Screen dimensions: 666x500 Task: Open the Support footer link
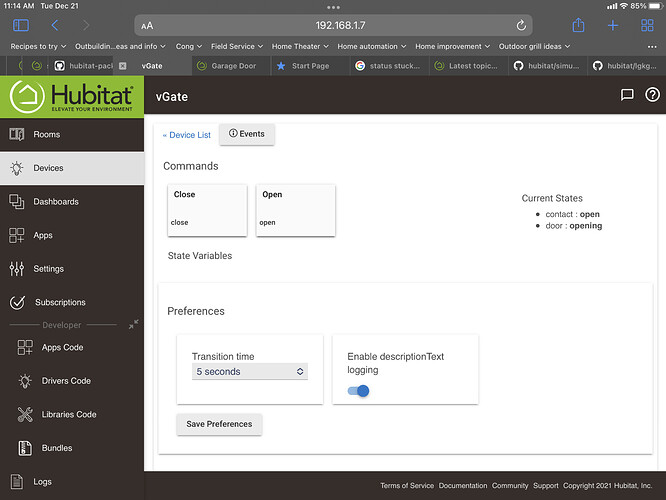546,486
